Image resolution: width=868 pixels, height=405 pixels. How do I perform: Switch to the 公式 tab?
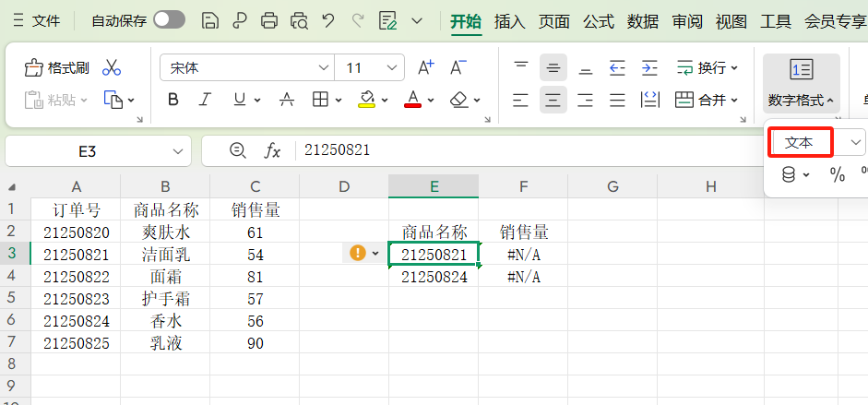pyautogui.click(x=599, y=21)
